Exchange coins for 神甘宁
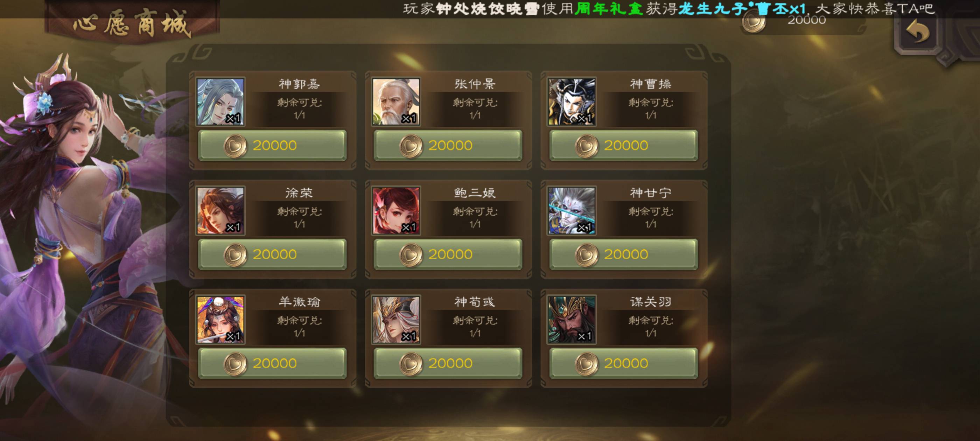 tap(624, 254)
